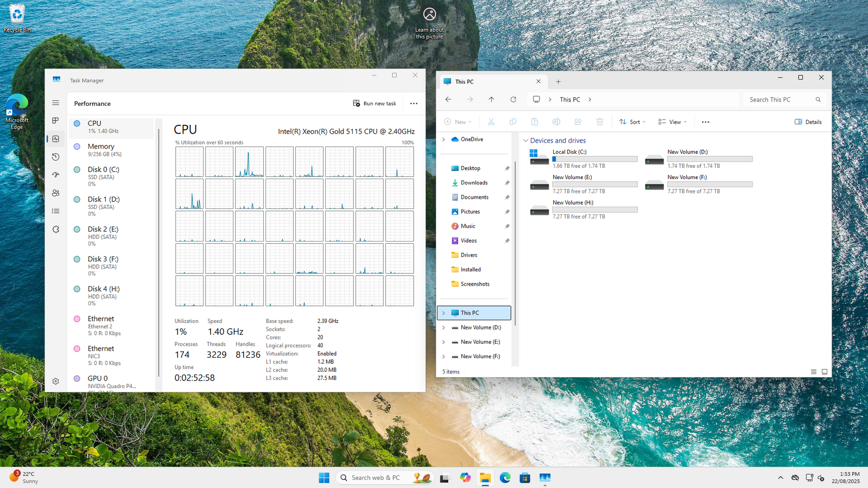The width and height of the screenshot is (868, 488).
Task: Open Users page in Task Manager sidebar
Action: (x=55, y=193)
